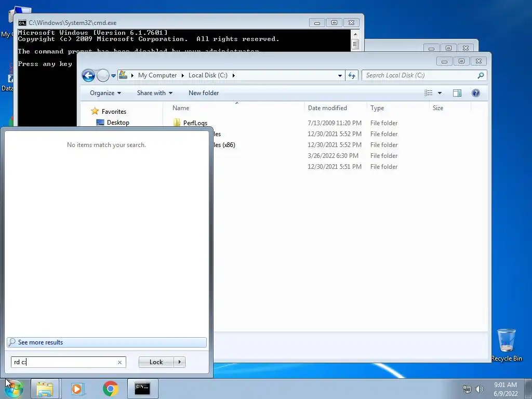The width and height of the screenshot is (532, 399).
Task: Open the recent pages dropdown arrow
Action: (x=113, y=76)
